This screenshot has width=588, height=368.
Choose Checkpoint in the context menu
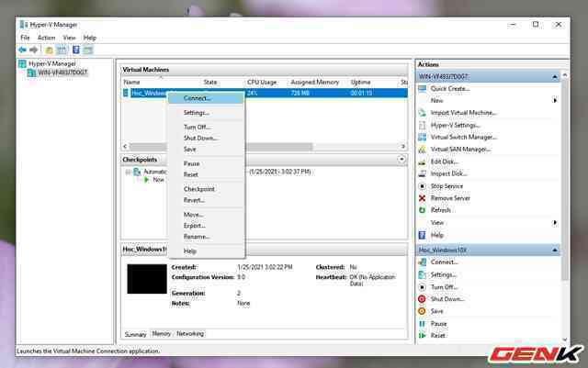point(206,189)
